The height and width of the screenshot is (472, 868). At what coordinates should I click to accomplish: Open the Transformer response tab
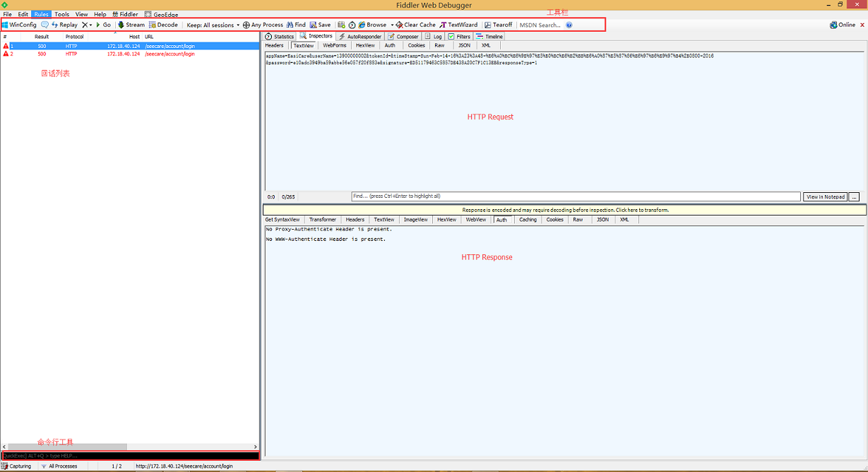pyautogui.click(x=322, y=220)
